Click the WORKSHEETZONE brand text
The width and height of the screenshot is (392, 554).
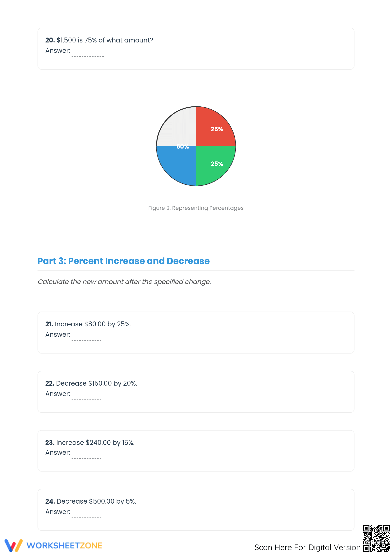(x=64, y=546)
